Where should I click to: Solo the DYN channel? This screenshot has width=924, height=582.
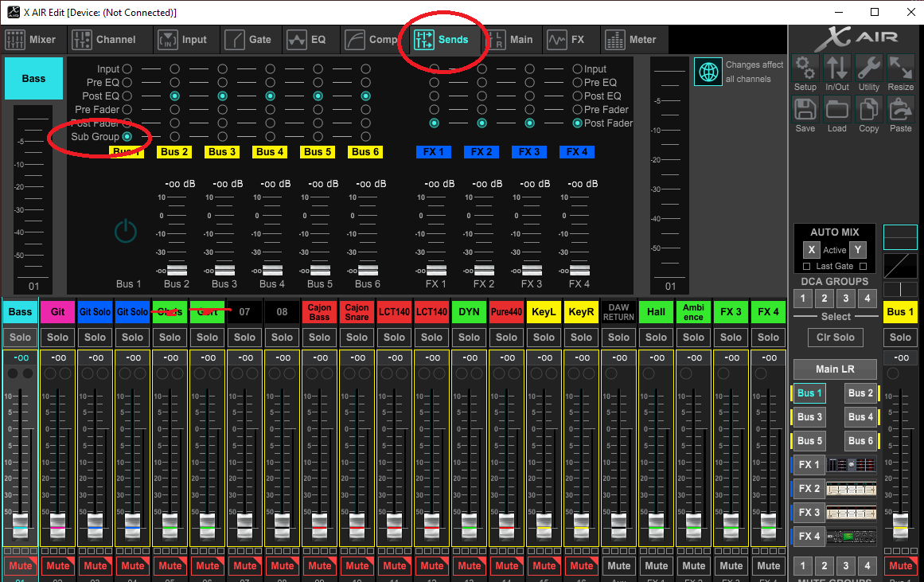469,338
